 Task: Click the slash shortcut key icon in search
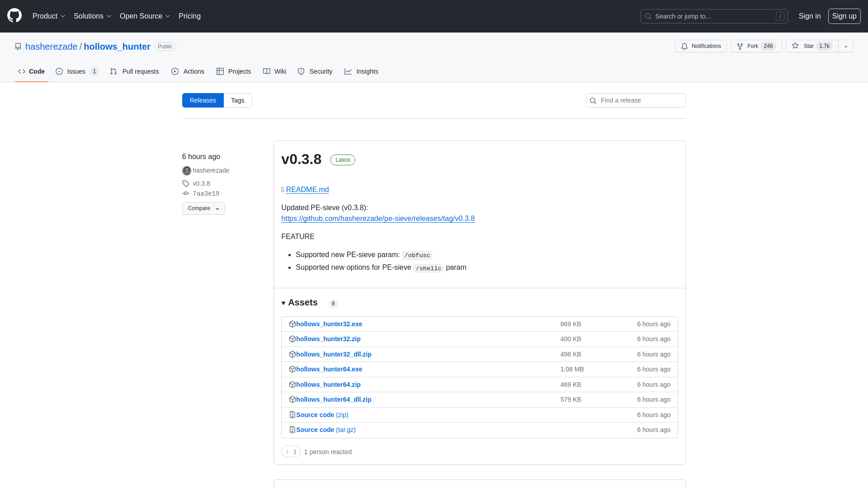[780, 16]
